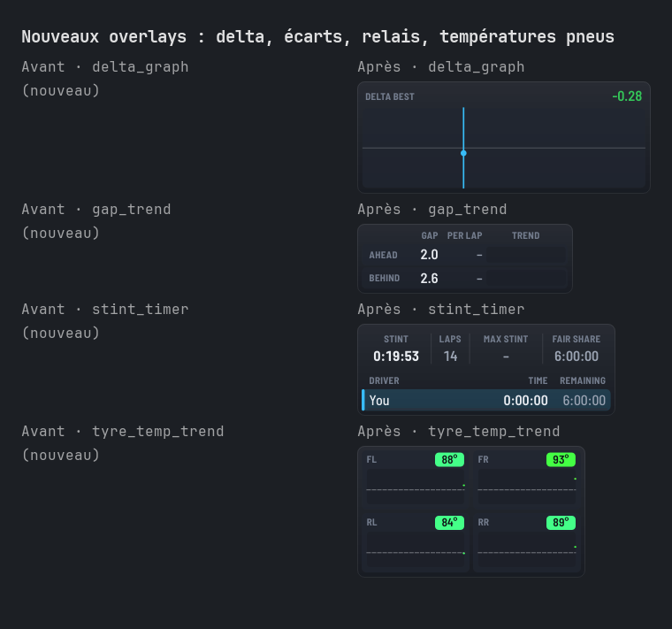Click the FAIR SHARE header
The height and width of the screenshot is (629, 672).
pos(576,339)
